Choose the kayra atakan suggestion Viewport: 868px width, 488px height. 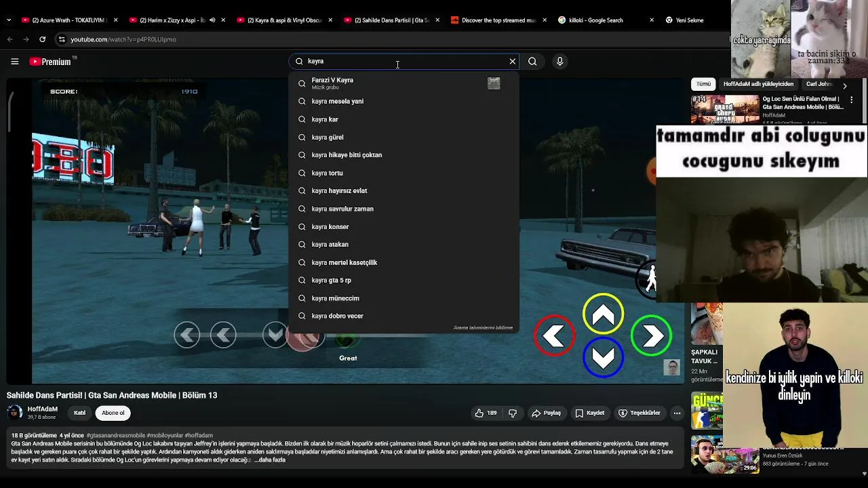[x=404, y=244]
